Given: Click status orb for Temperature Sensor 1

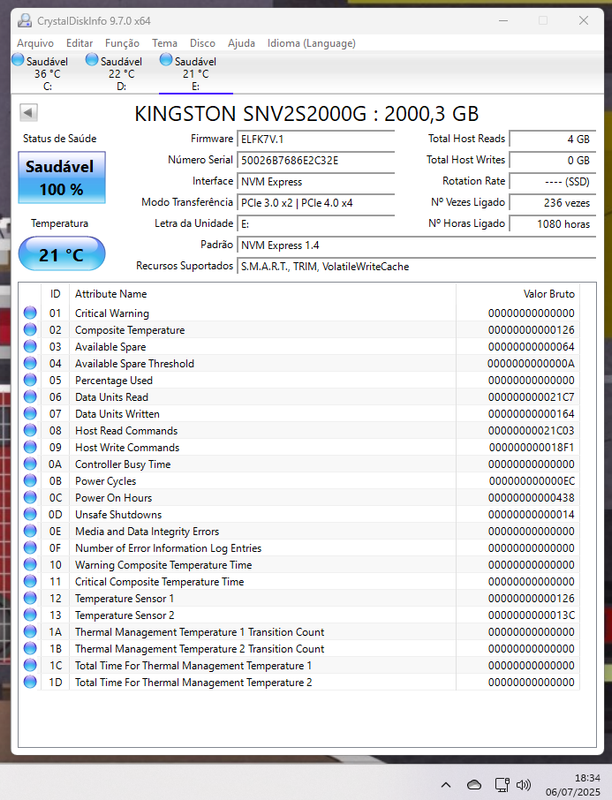Looking at the screenshot, I should click(30, 598).
